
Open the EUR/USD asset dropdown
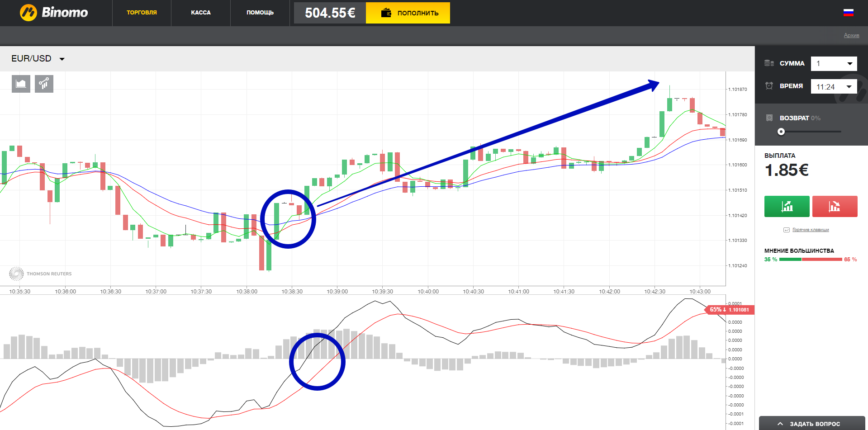coord(38,59)
